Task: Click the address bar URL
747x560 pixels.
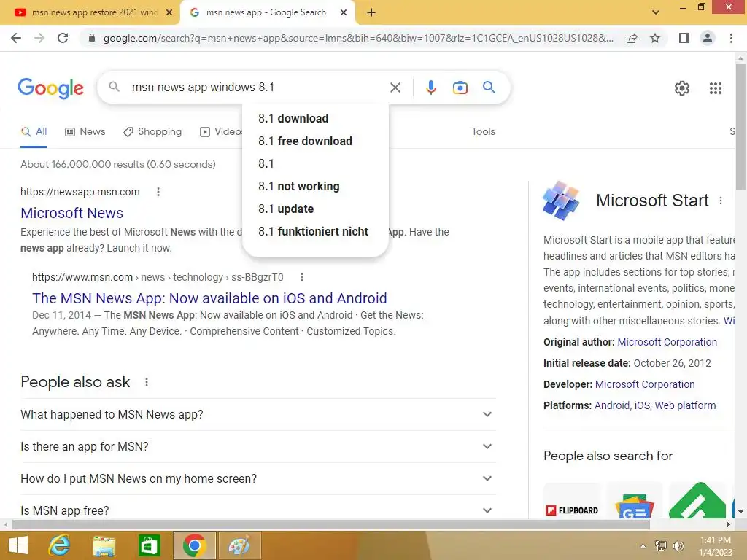Action: pos(357,38)
